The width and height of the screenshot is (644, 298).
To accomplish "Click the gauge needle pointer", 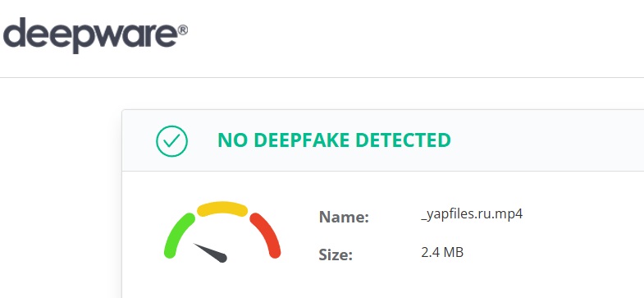I will click(210, 252).
